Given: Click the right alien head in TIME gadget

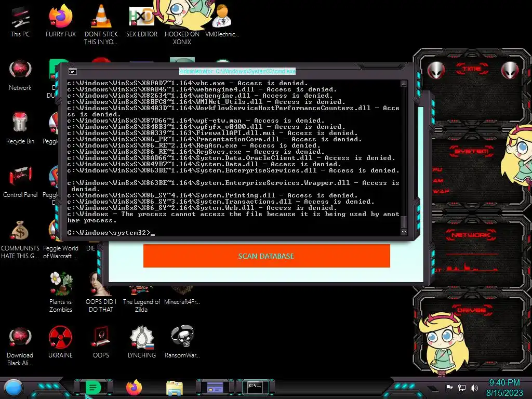Looking at the screenshot, I should [510, 71].
